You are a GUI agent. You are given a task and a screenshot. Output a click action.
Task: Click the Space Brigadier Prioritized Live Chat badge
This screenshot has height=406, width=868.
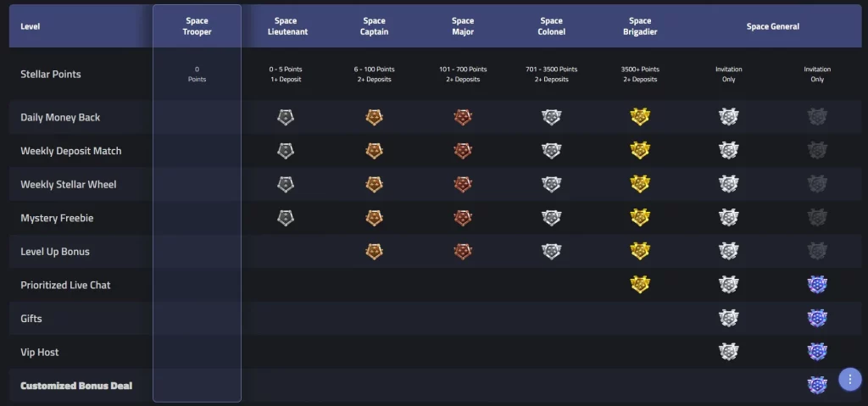click(640, 285)
